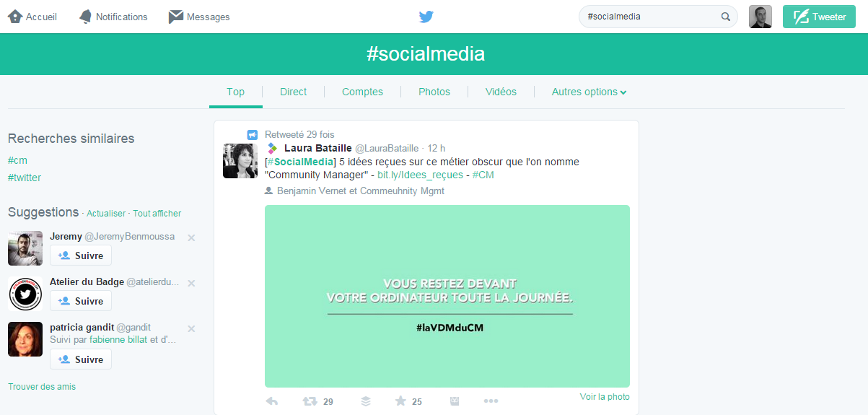Click the colorful badge beside Laura Bataille
This screenshot has width=868, height=415.
272,148
